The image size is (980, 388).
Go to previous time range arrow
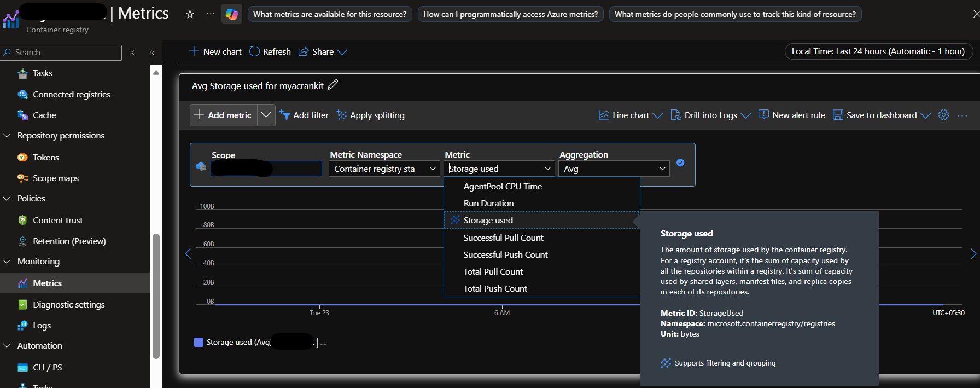(188, 253)
